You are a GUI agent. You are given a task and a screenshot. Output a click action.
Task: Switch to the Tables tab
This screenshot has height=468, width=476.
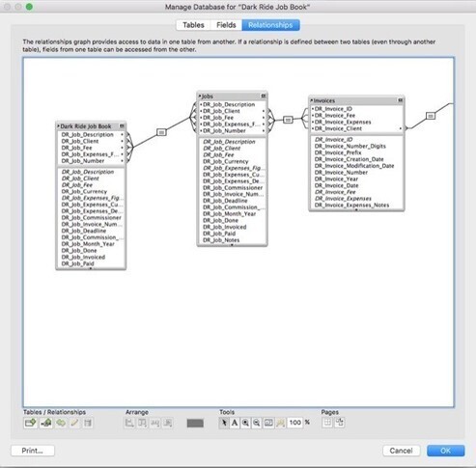click(193, 25)
